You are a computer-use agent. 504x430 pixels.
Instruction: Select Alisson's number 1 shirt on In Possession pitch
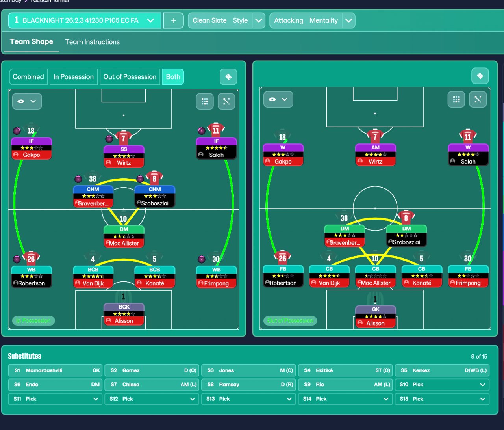pyautogui.click(x=124, y=296)
